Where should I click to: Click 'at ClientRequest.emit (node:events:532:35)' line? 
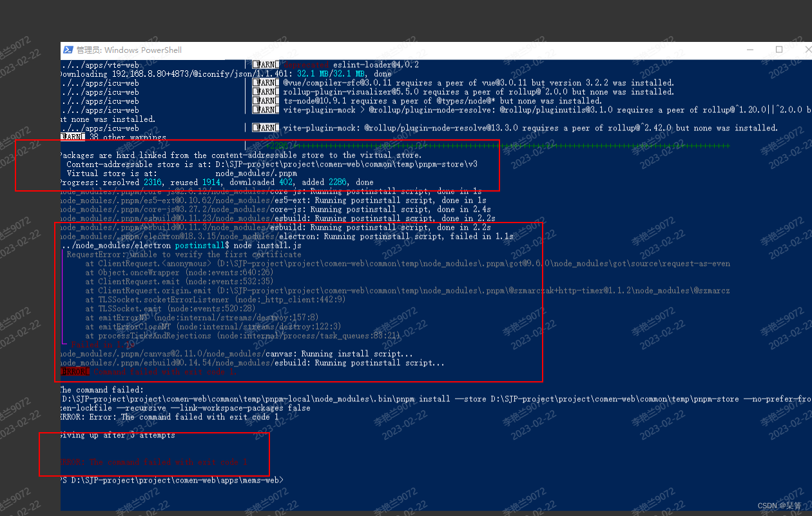(x=179, y=282)
